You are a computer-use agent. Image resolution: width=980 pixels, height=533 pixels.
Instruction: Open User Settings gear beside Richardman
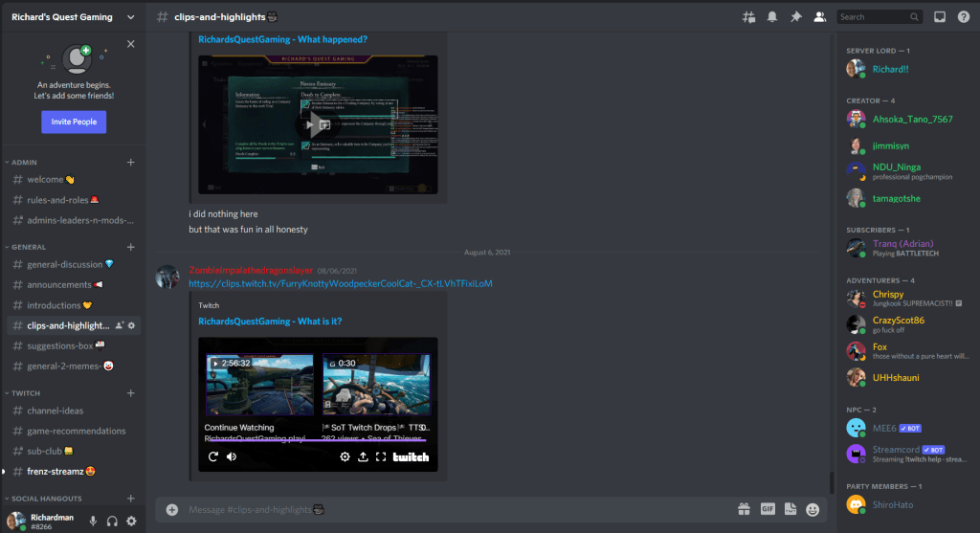pyautogui.click(x=131, y=521)
